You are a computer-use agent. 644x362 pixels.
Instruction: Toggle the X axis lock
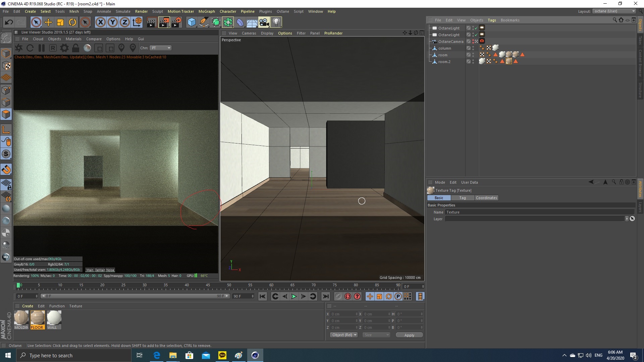point(100,22)
